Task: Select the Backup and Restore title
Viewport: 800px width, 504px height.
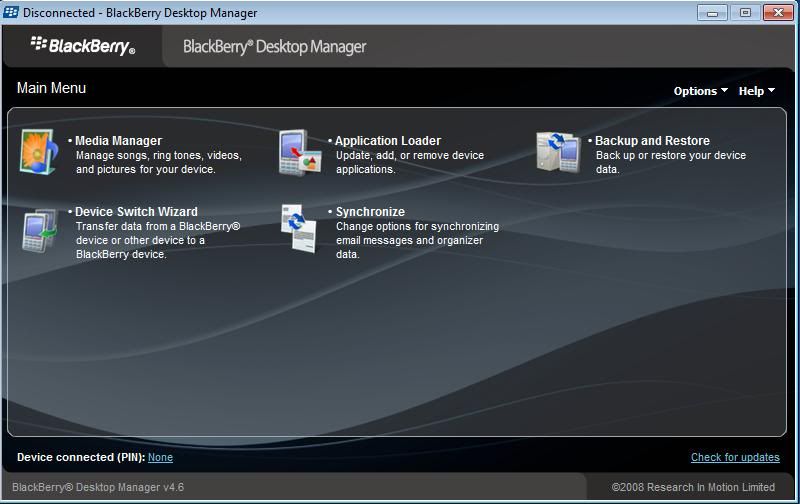Action: (652, 141)
